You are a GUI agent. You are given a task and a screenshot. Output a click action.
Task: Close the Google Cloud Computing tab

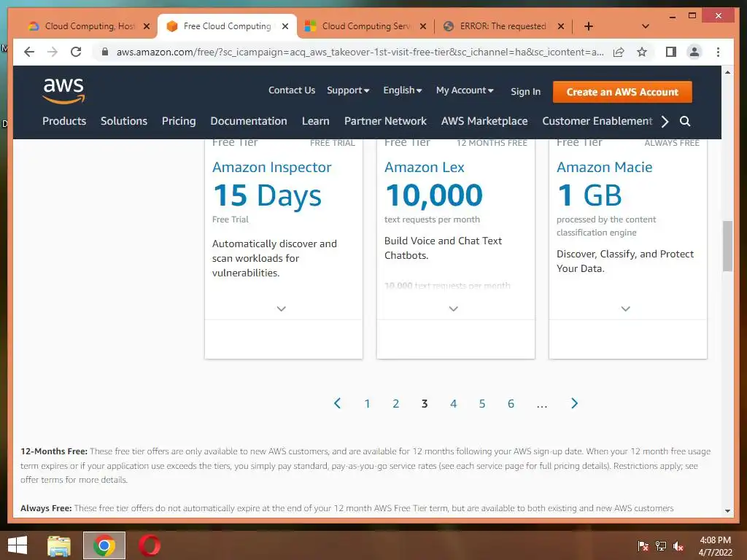point(147,26)
